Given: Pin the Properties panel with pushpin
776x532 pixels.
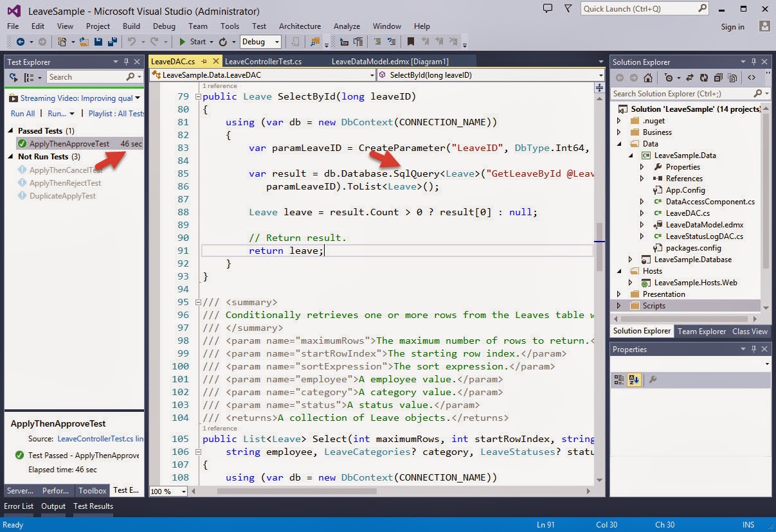Looking at the screenshot, I should pos(753,349).
